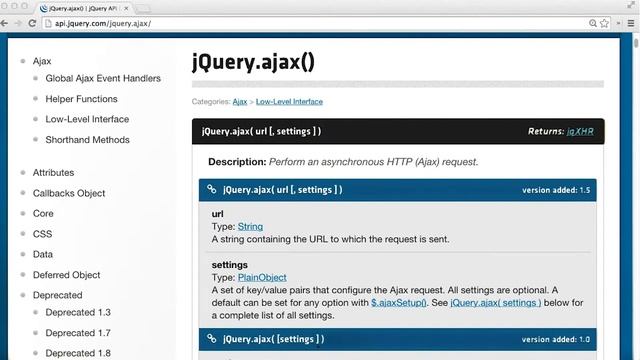Screen dimensions: 640x360
Task: Open the Attributes category in the sidebar
Action: point(53,173)
